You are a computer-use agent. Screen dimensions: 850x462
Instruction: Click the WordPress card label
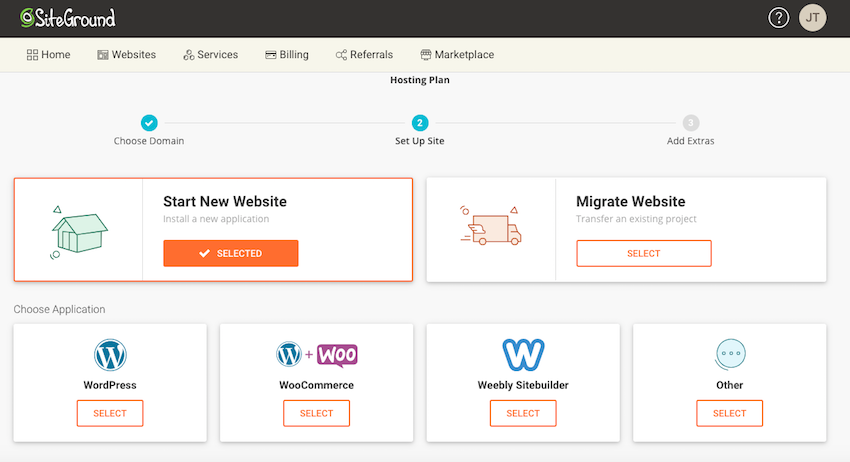click(x=110, y=385)
